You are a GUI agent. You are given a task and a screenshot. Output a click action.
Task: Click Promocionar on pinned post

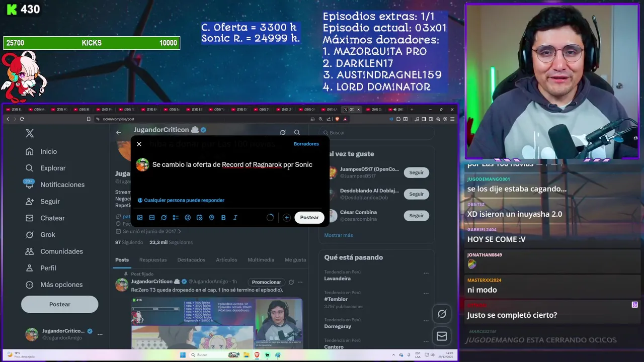[266, 282]
